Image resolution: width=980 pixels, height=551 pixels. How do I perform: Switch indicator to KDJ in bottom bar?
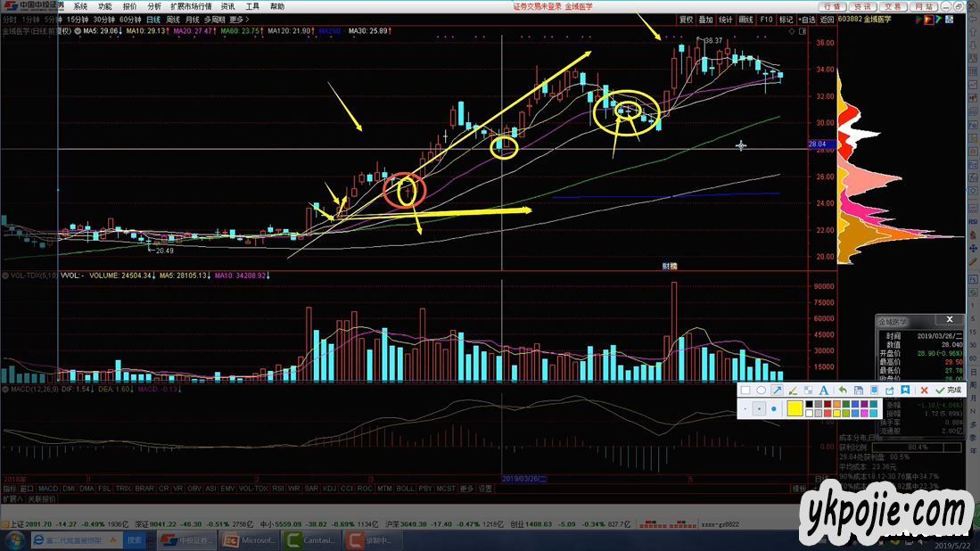click(329, 489)
